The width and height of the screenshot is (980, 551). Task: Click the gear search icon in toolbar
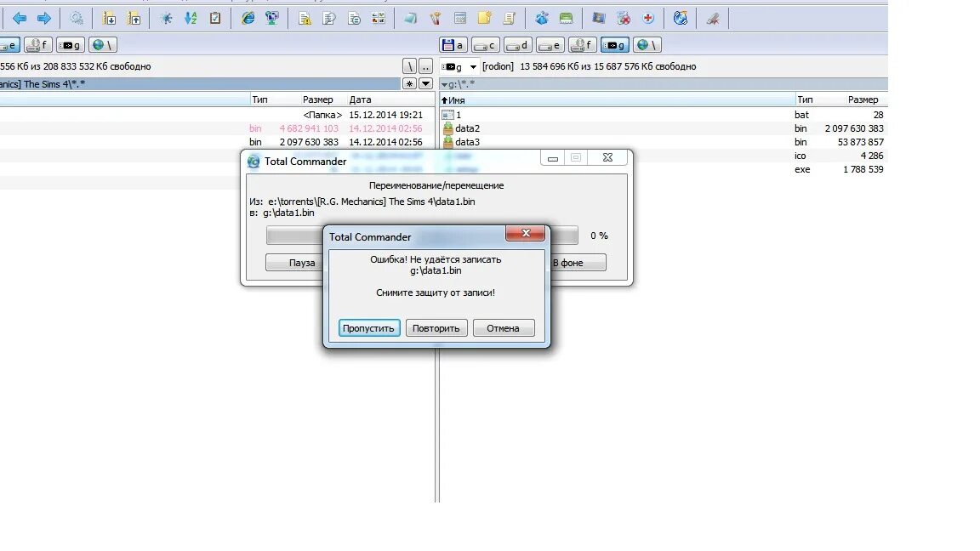[77, 18]
